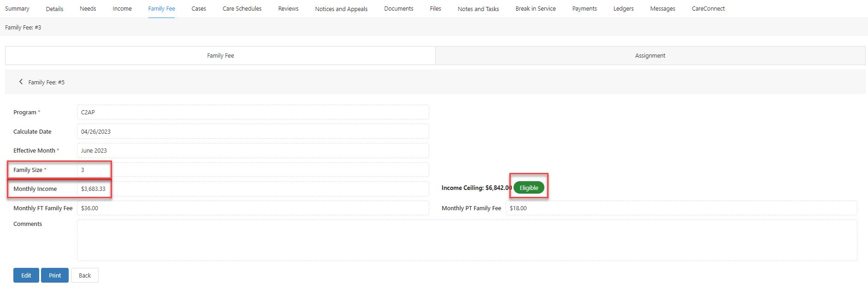Click inside the Comments text area
Viewport: 868px width, 290px height.
coord(467,240)
